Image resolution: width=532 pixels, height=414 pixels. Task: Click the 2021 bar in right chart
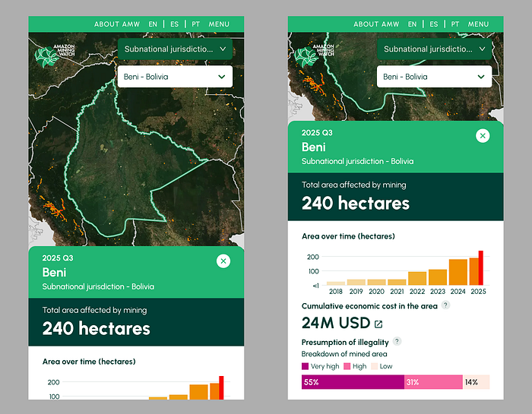point(397,283)
